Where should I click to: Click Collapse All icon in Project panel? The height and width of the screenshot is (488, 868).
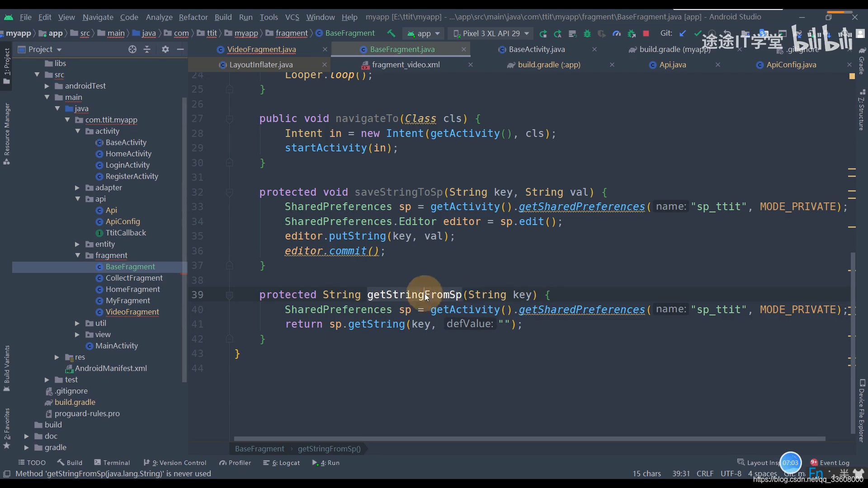click(x=147, y=49)
